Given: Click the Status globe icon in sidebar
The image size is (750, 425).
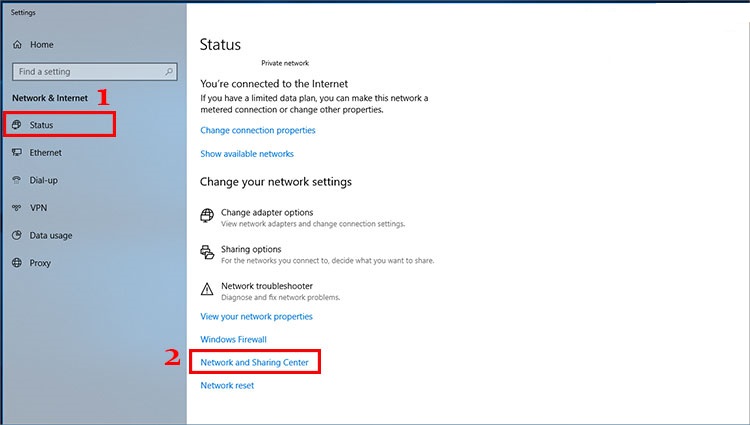Looking at the screenshot, I should coord(17,125).
